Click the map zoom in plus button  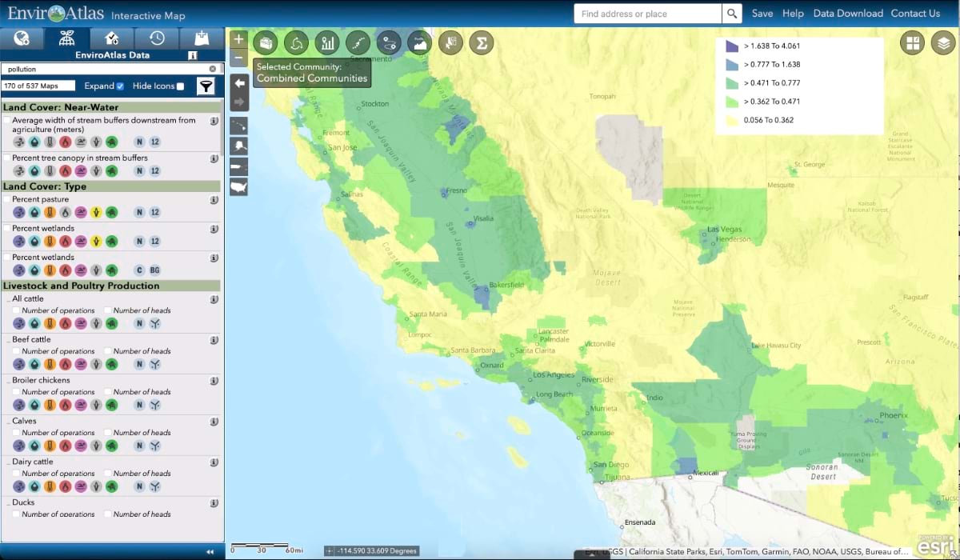pyautogui.click(x=238, y=39)
